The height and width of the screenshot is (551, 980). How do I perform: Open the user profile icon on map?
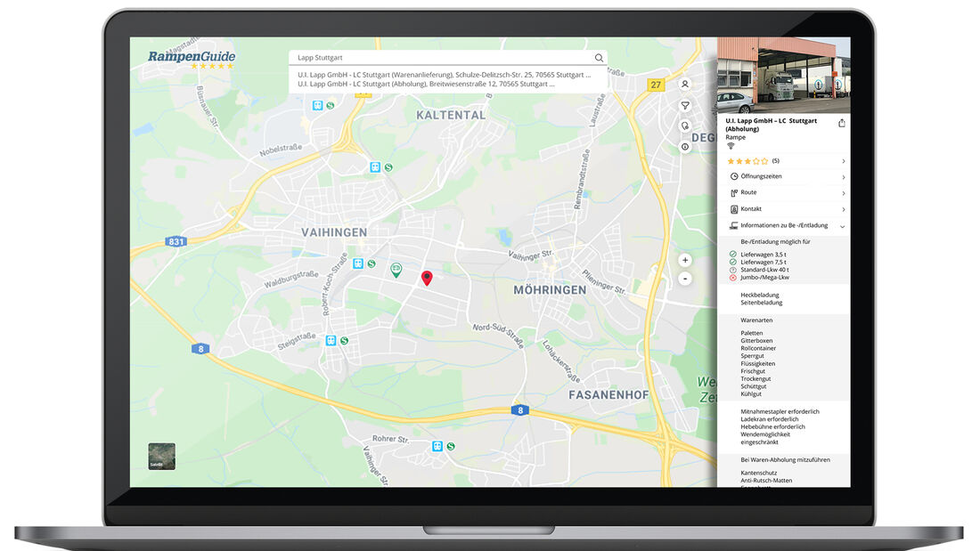[x=685, y=85]
